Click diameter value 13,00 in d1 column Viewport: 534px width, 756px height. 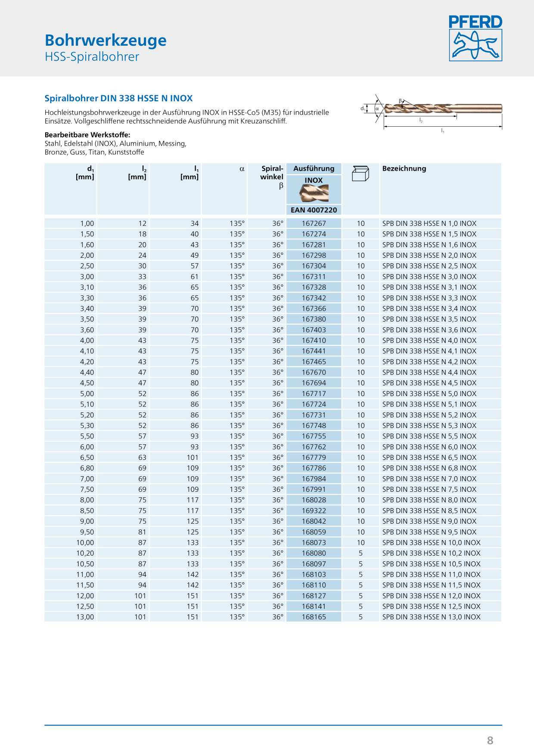click(x=85, y=617)
